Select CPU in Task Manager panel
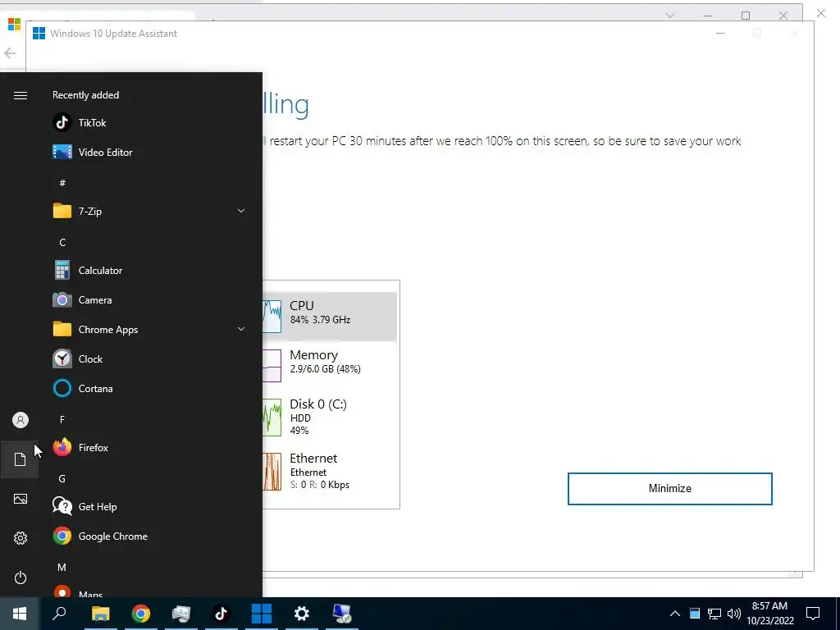This screenshot has height=630, width=840. click(x=330, y=317)
